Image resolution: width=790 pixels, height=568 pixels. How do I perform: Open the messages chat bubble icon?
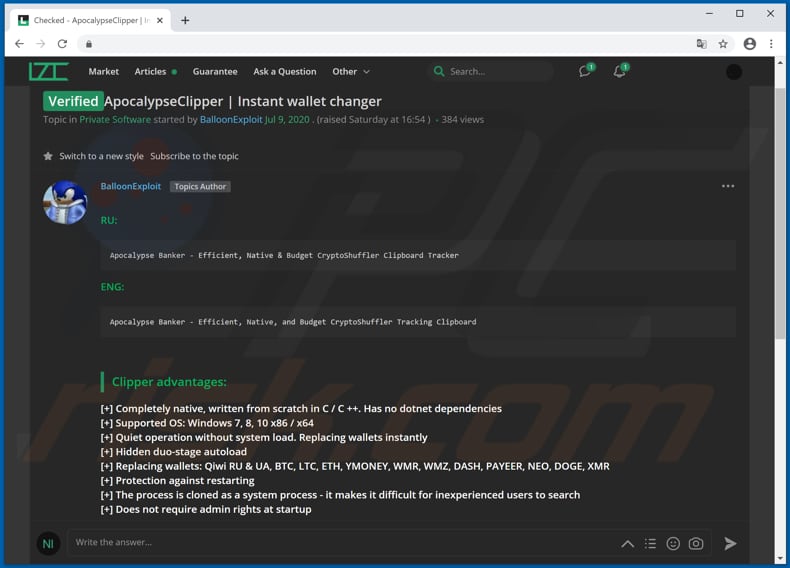pyautogui.click(x=585, y=72)
